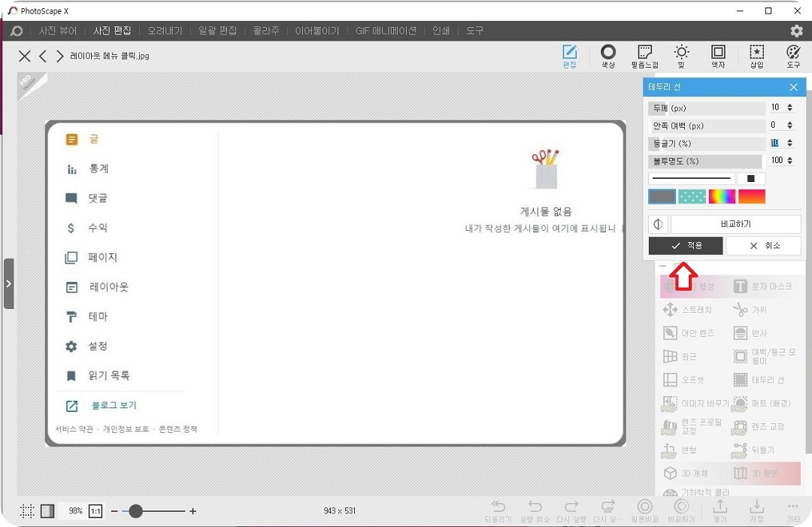Open the 액자 frame icon

pos(718,56)
